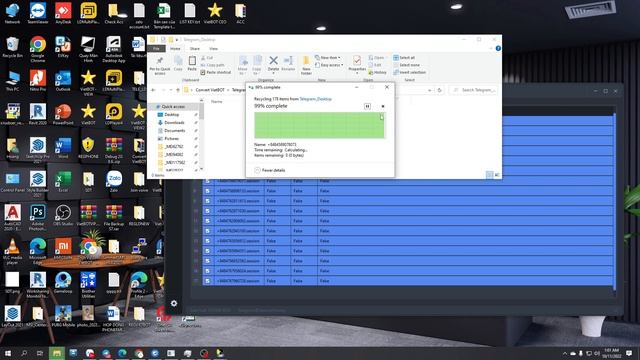640x360 pixels.
Task: Open AnyDesk desktop shortcut
Action: coord(63,13)
